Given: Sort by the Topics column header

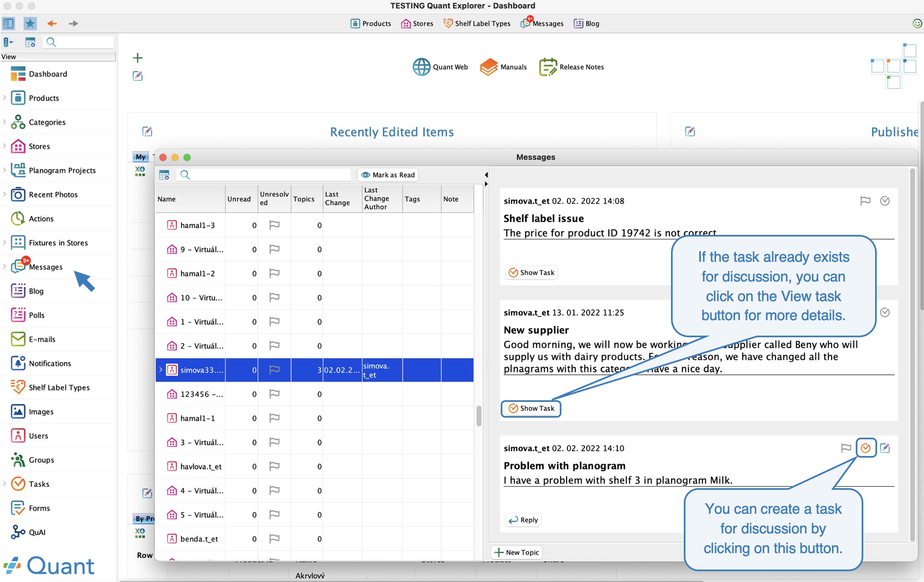Looking at the screenshot, I should click(x=307, y=199).
